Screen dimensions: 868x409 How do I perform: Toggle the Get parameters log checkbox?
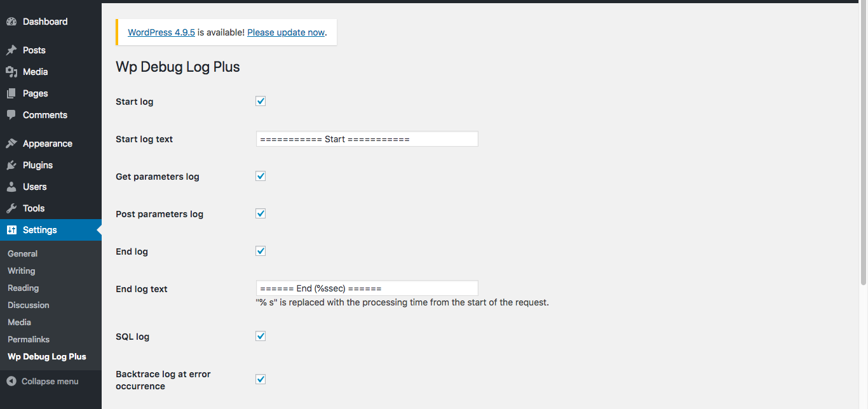[261, 176]
